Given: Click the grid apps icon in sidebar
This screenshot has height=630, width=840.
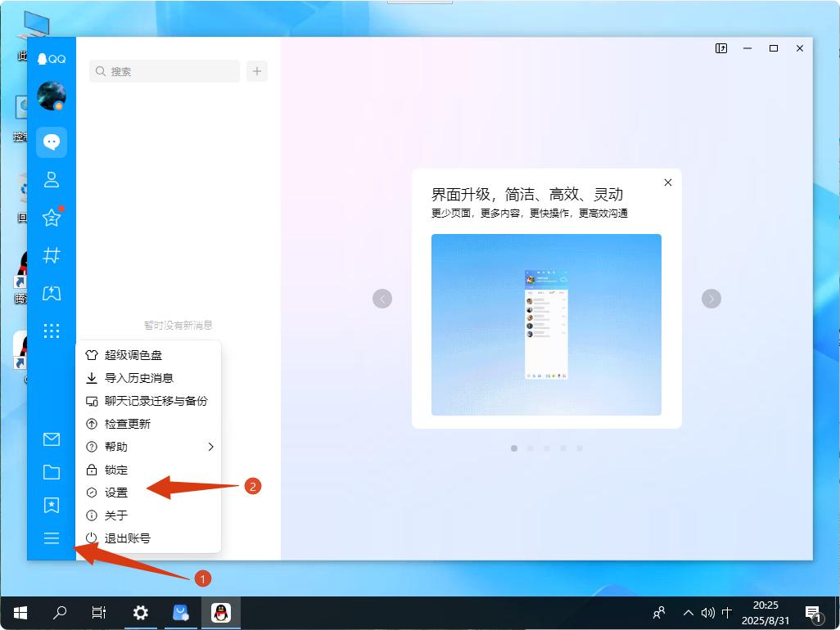Looking at the screenshot, I should click(x=52, y=331).
